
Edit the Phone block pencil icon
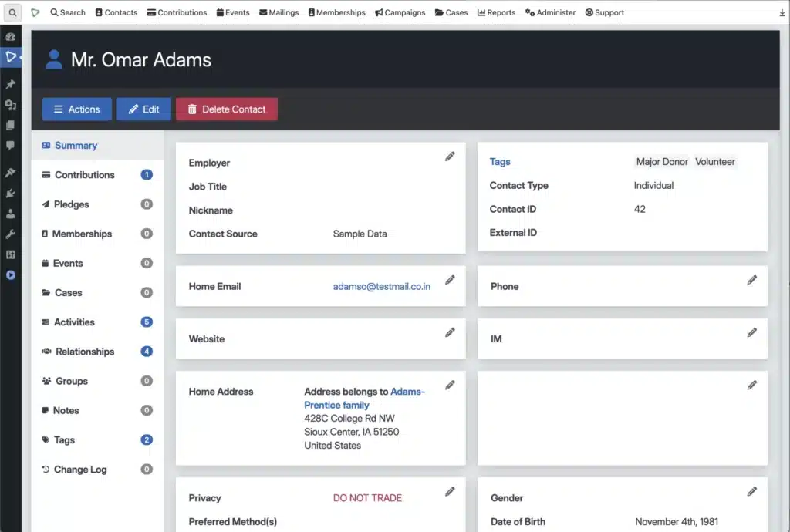point(752,279)
